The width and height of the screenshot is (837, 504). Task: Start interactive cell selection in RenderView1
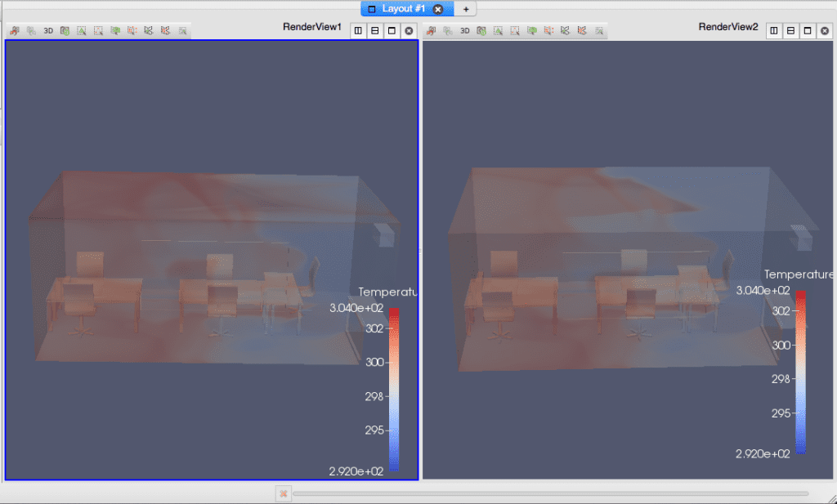tap(146, 31)
